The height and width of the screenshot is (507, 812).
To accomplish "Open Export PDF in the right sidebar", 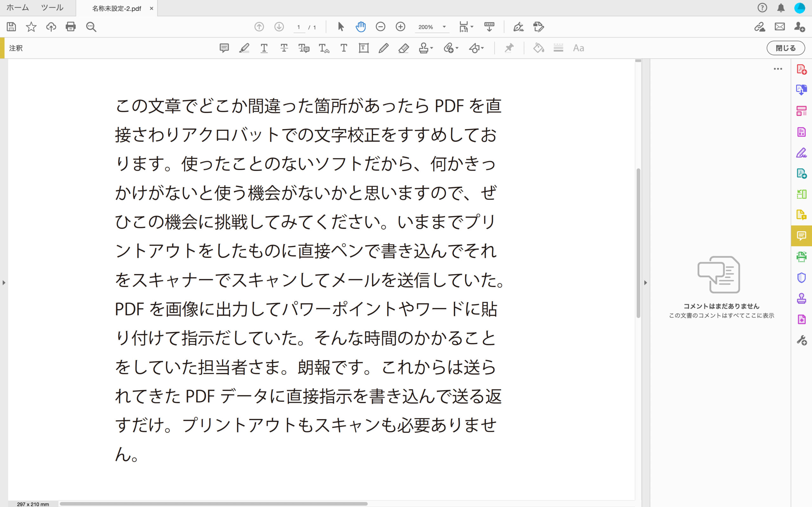I will coord(802,90).
